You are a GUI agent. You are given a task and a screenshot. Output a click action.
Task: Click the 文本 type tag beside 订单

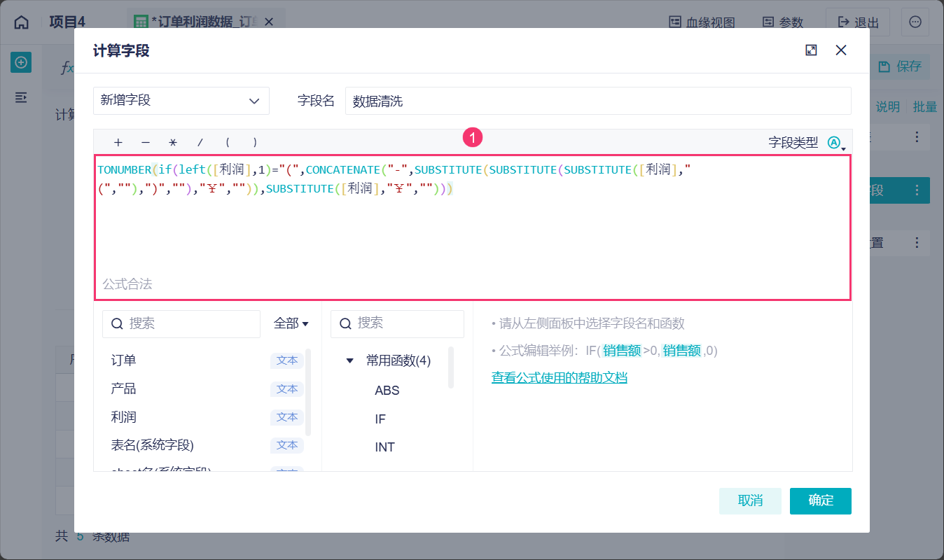pyautogui.click(x=287, y=360)
